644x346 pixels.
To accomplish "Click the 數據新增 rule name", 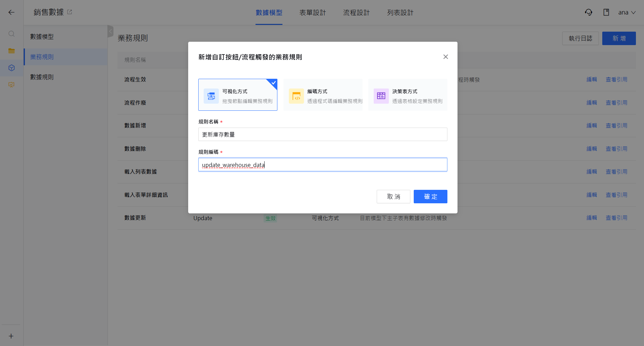I will (135, 126).
